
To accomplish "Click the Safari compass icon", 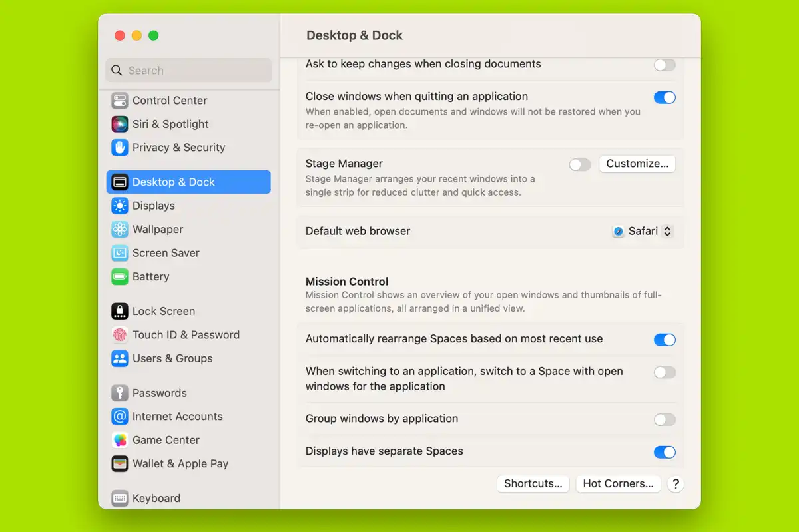I will click(618, 231).
